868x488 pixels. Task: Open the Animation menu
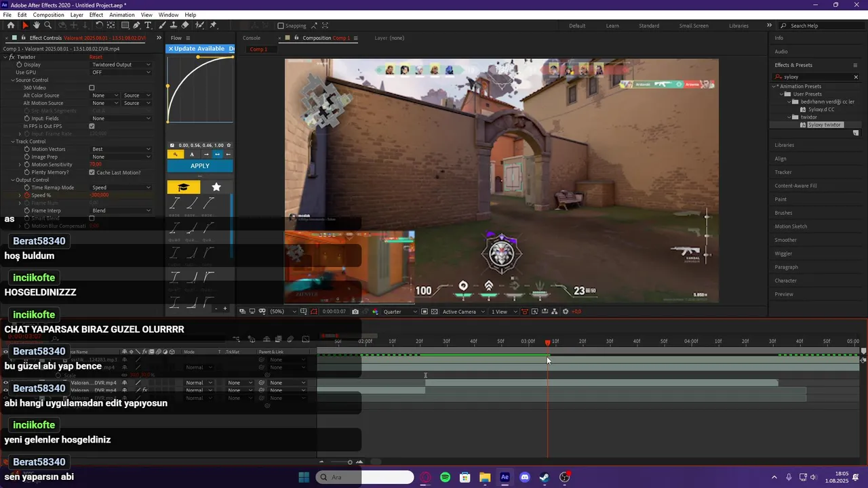pyautogui.click(x=122, y=15)
